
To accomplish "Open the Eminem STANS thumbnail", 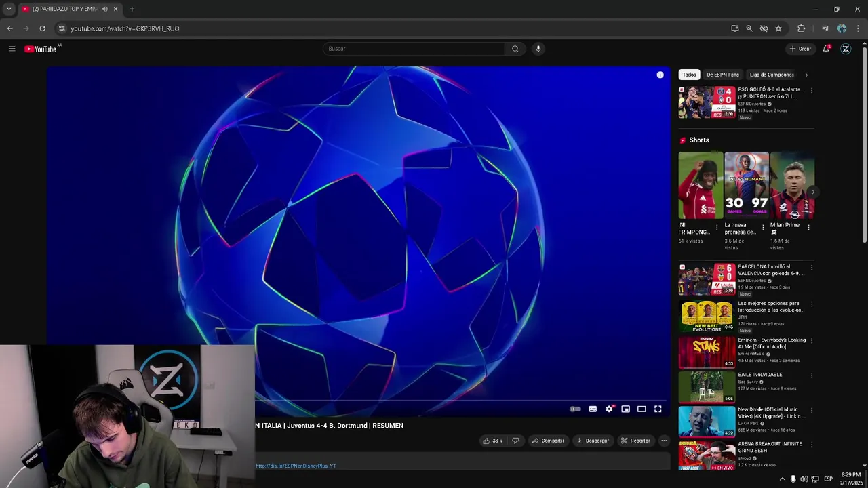I will coord(707,352).
